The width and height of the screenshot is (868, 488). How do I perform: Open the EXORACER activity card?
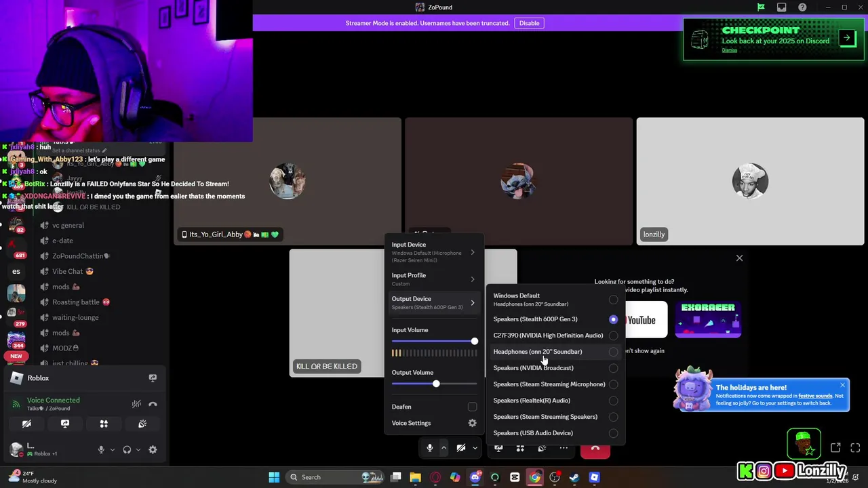[x=708, y=320]
